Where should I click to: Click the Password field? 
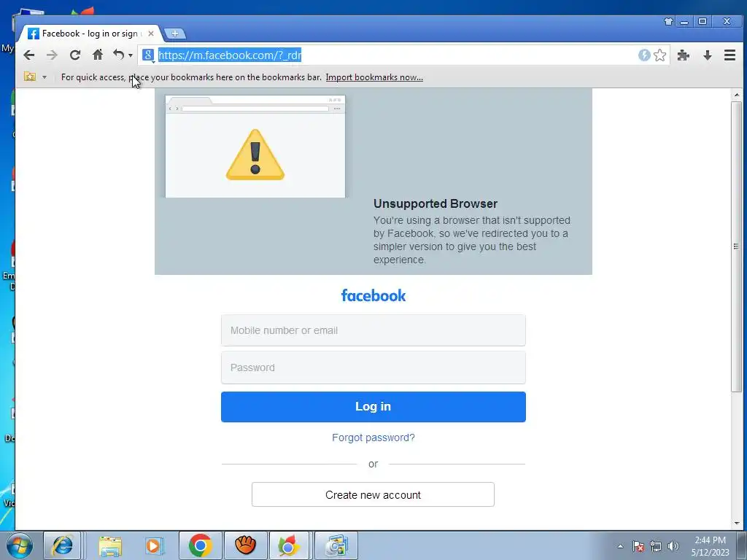(x=373, y=367)
